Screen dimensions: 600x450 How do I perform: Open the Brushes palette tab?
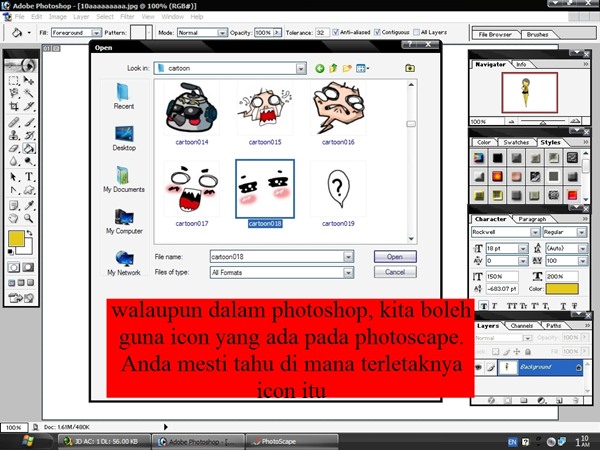click(538, 34)
